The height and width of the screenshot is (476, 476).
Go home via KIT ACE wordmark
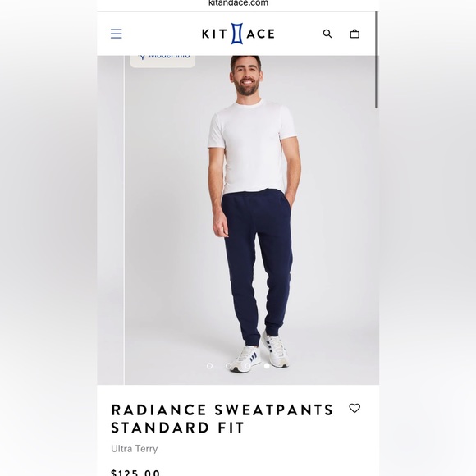238,34
